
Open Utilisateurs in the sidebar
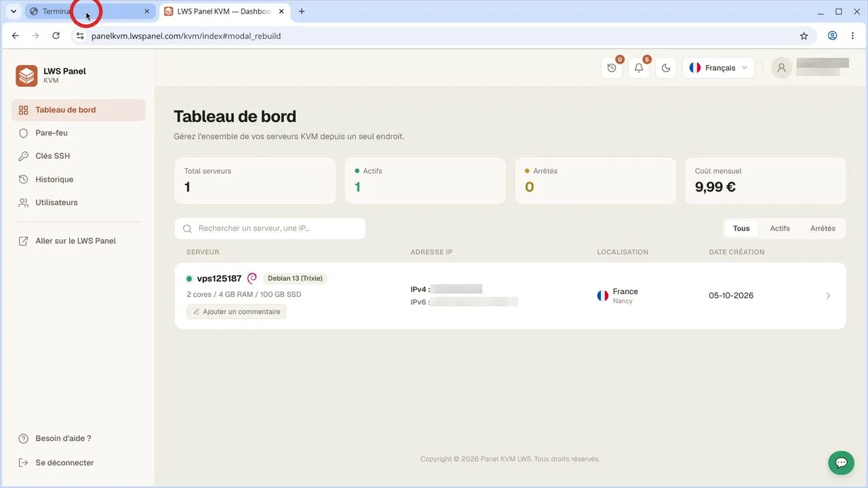pyautogui.click(x=79, y=203)
